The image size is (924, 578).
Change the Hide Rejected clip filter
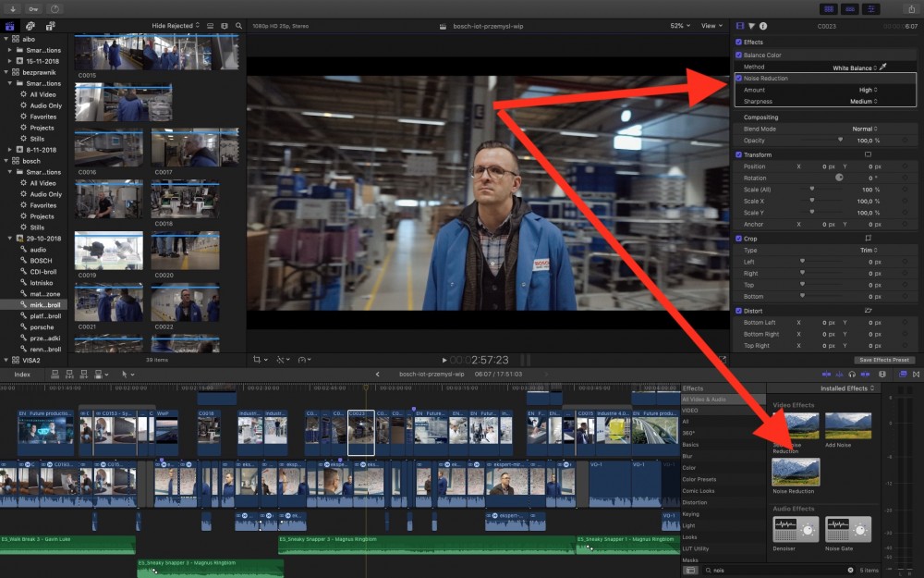coord(176,26)
